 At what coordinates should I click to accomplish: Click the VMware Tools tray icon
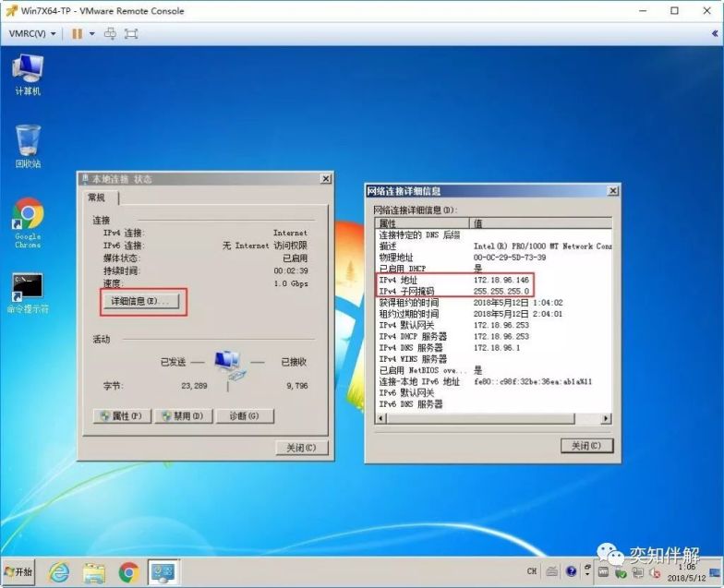[604, 572]
